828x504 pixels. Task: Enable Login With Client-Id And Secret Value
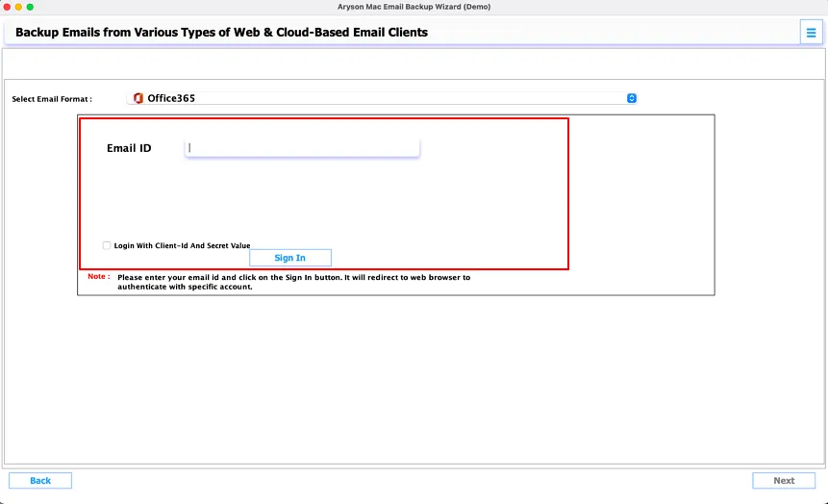[x=107, y=245]
